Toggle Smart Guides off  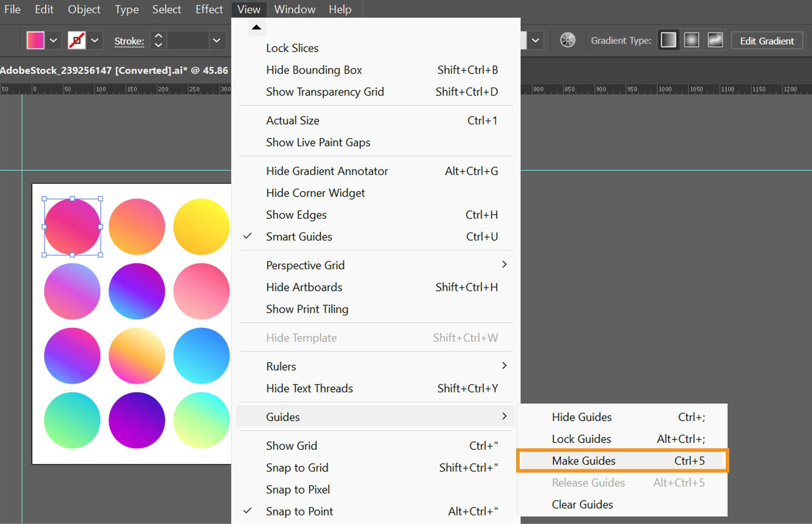pos(299,236)
